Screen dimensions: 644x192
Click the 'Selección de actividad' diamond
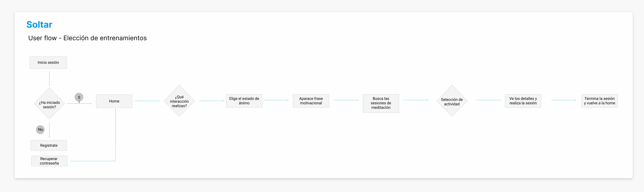point(452,101)
